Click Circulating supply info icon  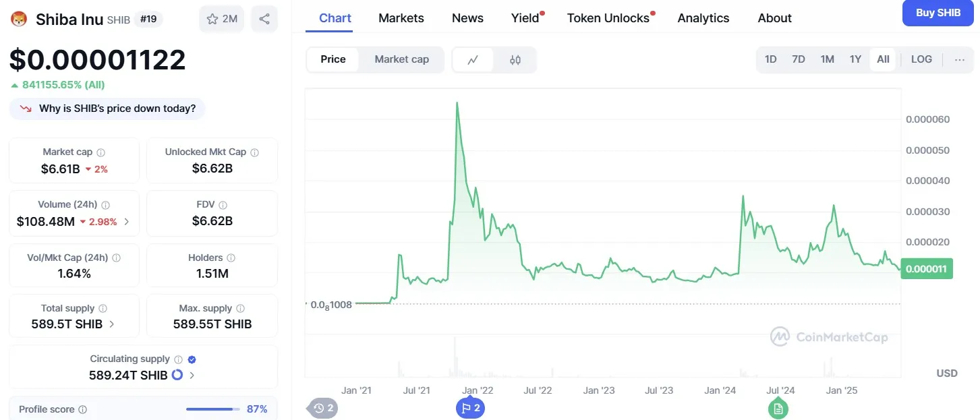[x=178, y=359]
